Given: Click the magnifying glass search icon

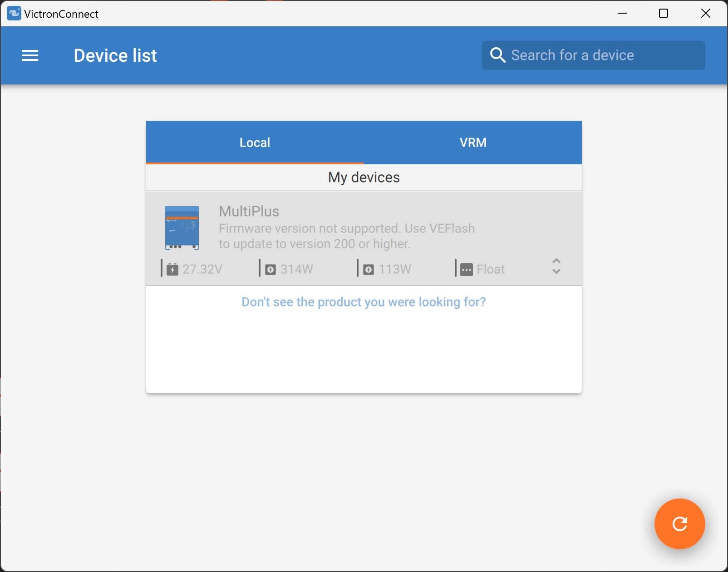Looking at the screenshot, I should (x=497, y=55).
